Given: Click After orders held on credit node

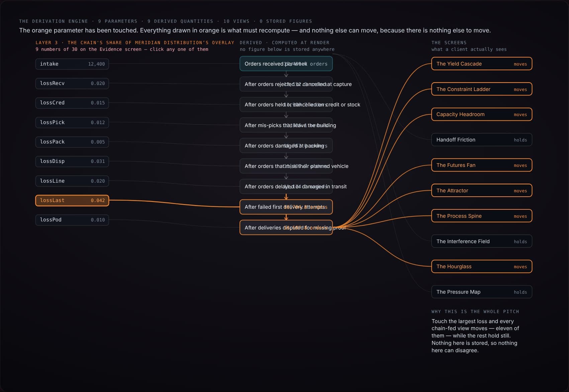Looking at the screenshot, I should (x=286, y=104).
